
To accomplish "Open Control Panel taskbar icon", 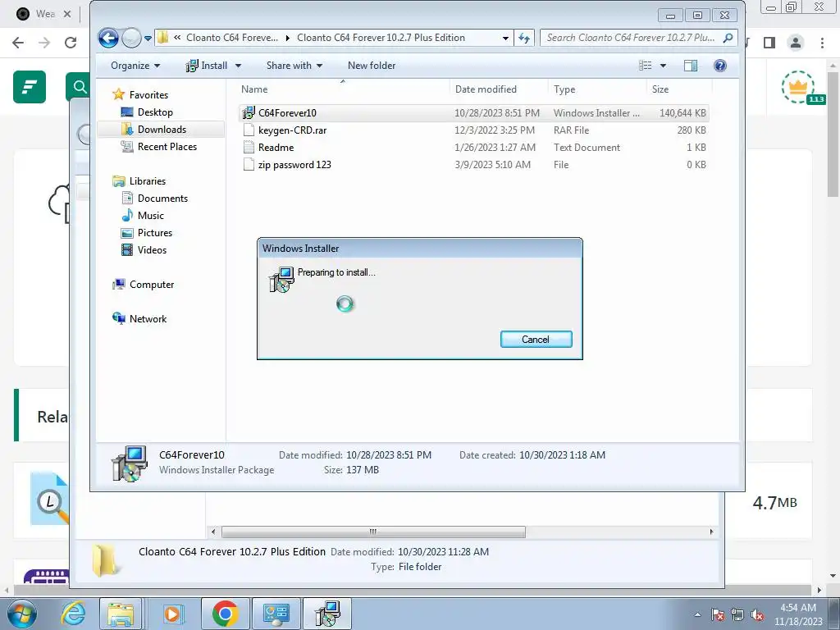I will coord(276,614).
